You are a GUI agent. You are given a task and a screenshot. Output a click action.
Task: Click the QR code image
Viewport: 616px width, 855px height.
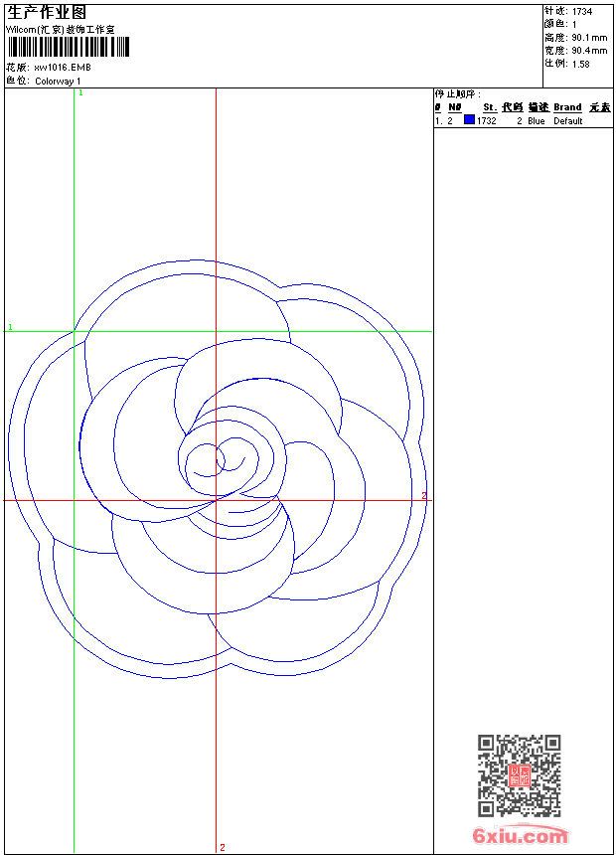click(x=519, y=775)
